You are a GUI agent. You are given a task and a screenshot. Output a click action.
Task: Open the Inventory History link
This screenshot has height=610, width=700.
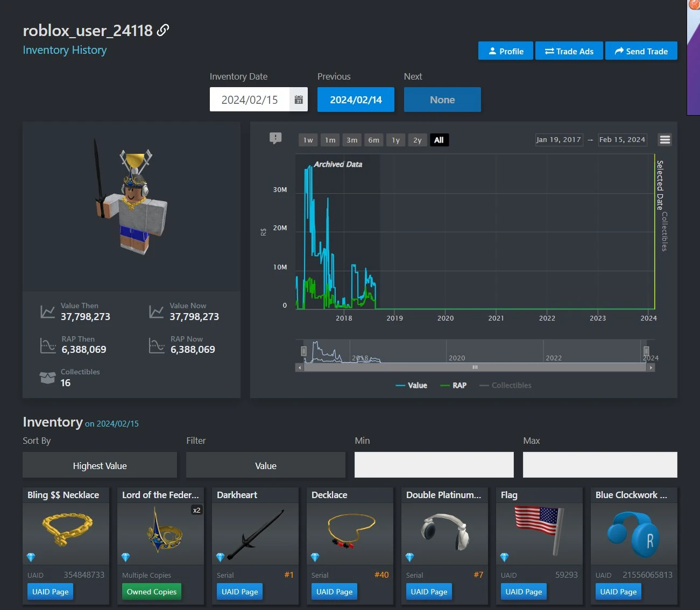pyautogui.click(x=65, y=50)
